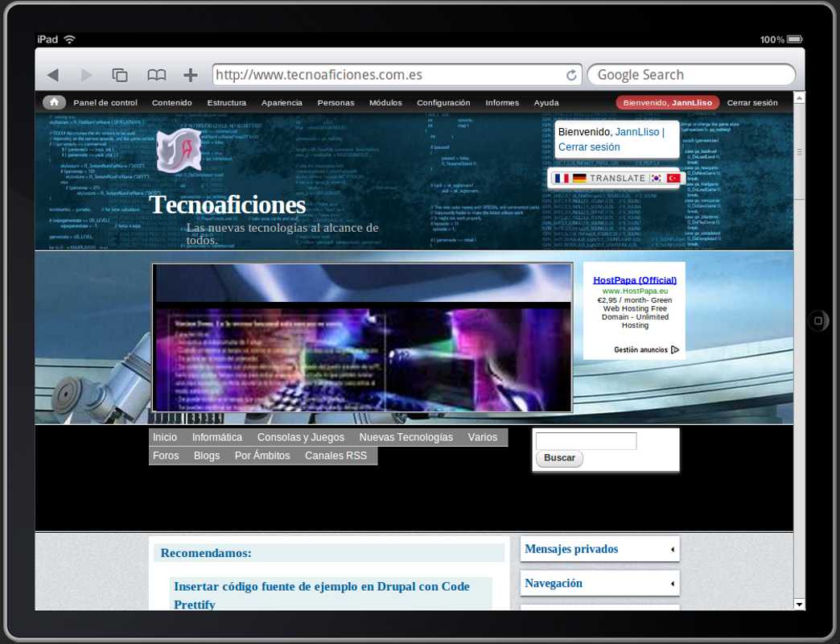Choose the Korean flag translation

pos(657,178)
